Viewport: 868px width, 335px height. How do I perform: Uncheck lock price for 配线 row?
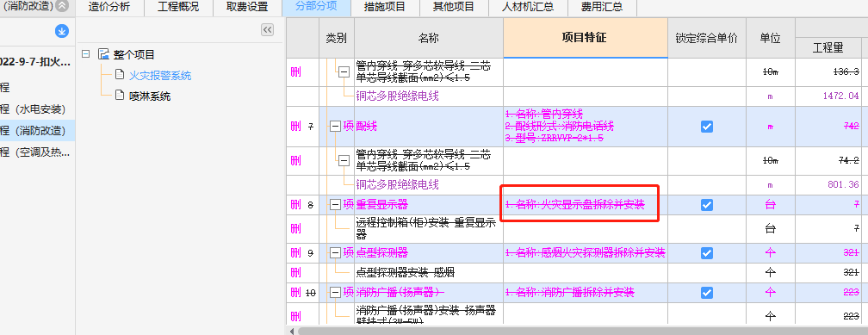pos(707,127)
